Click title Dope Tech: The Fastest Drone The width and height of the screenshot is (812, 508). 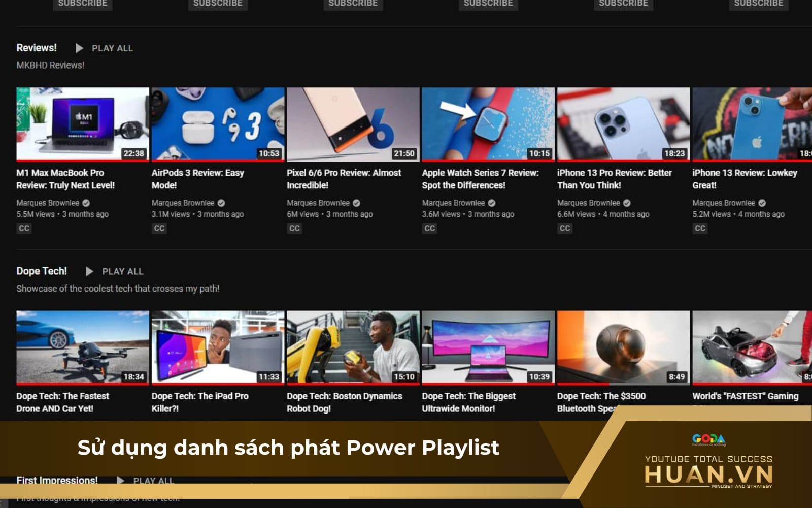[x=63, y=402]
